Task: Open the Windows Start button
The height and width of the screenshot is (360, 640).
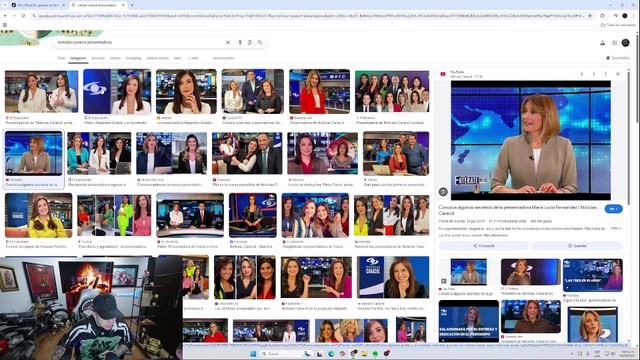Action: (253, 353)
